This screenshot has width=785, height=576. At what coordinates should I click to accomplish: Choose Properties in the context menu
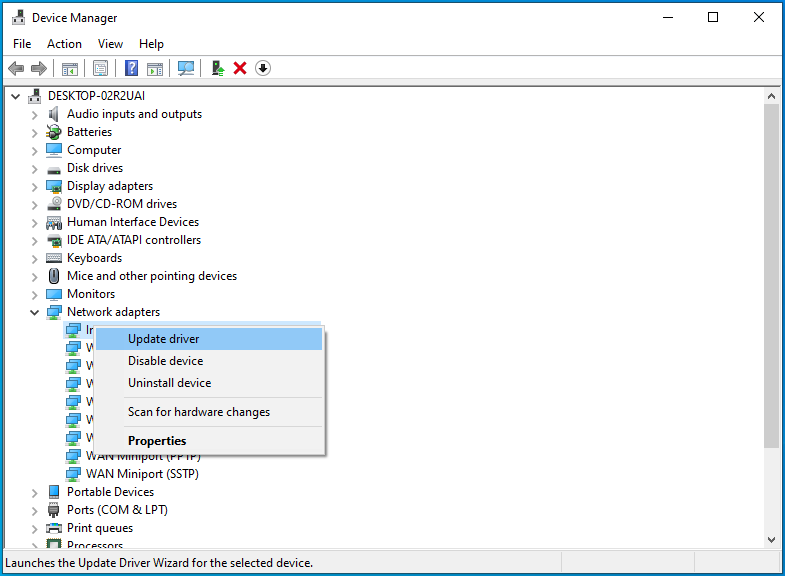209,441
